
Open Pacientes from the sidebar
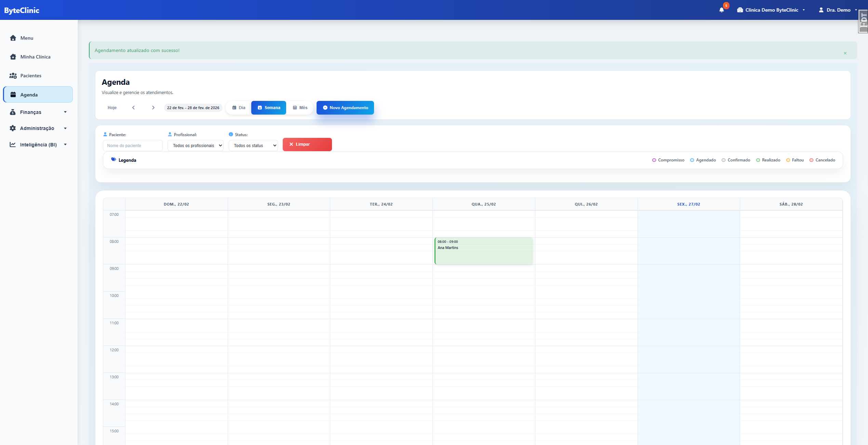click(x=30, y=76)
